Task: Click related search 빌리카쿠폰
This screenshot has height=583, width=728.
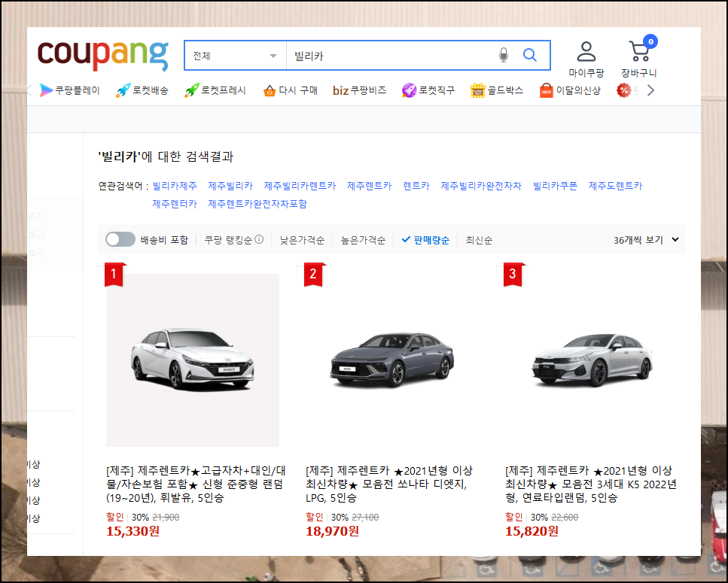Action: click(x=555, y=186)
